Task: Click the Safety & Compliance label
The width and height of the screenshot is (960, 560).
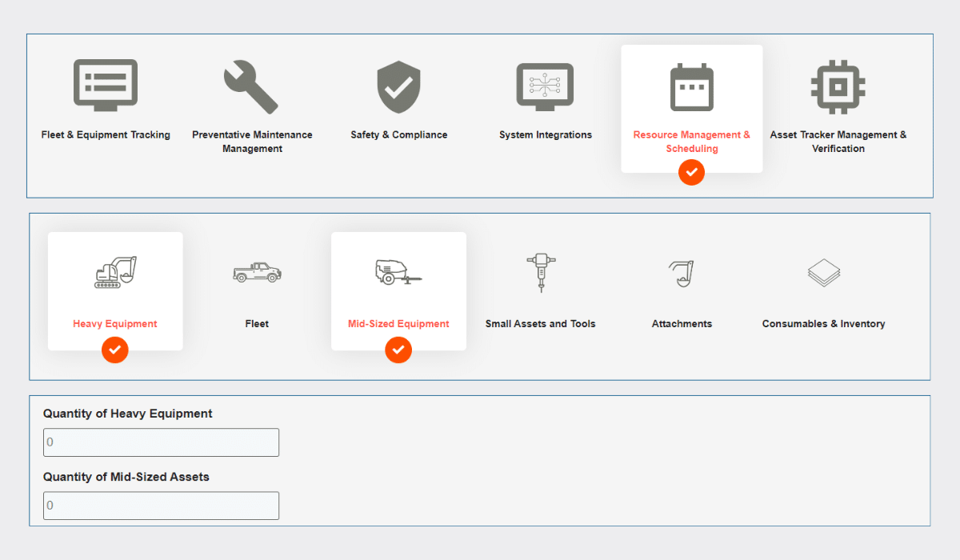Action: point(398,134)
